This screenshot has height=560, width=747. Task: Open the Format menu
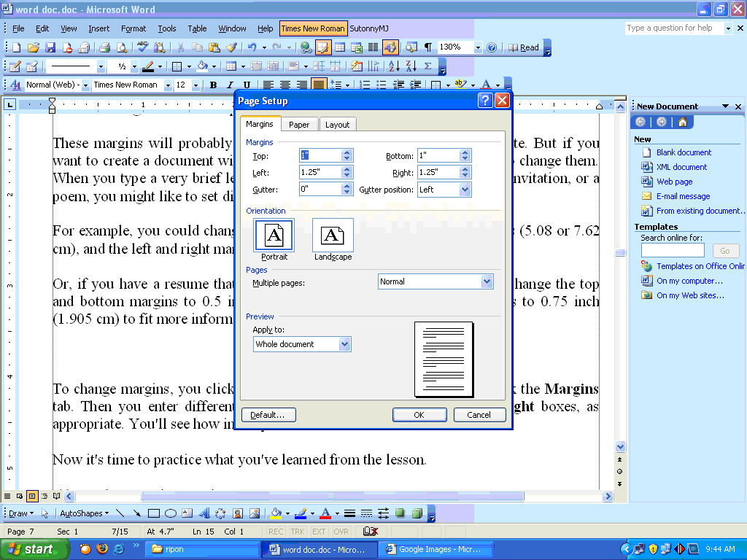point(133,28)
